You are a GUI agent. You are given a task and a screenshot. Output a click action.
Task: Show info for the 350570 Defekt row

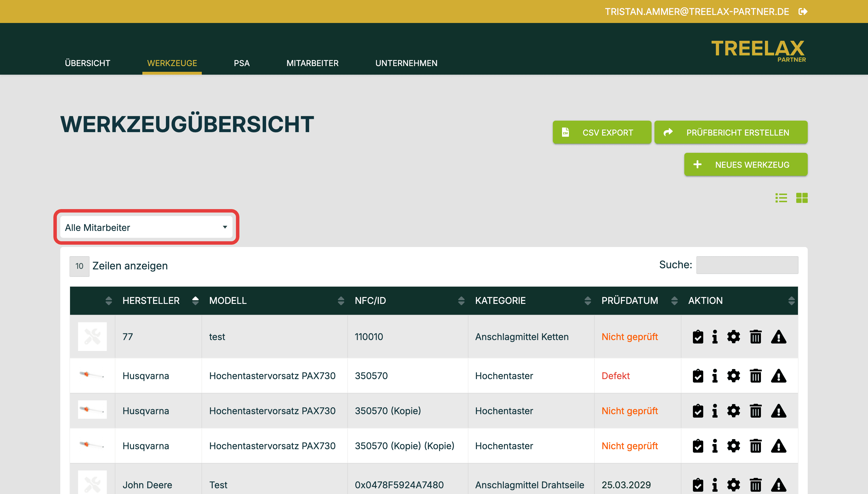715,376
